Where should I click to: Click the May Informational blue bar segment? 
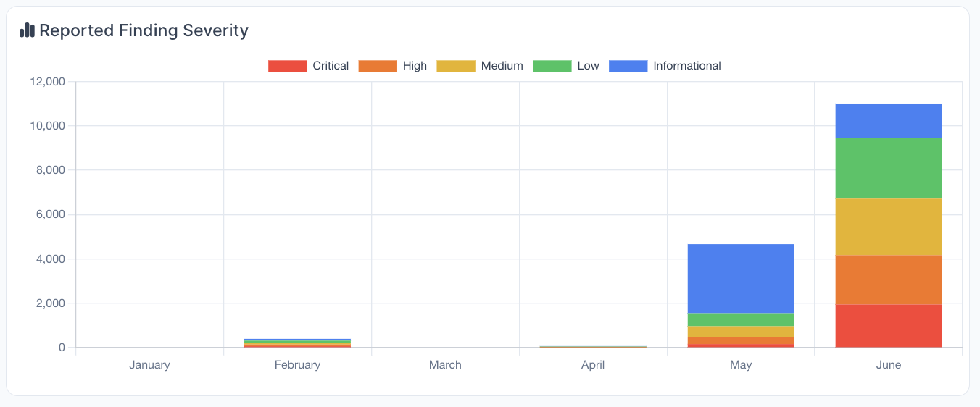(x=740, y=278)
